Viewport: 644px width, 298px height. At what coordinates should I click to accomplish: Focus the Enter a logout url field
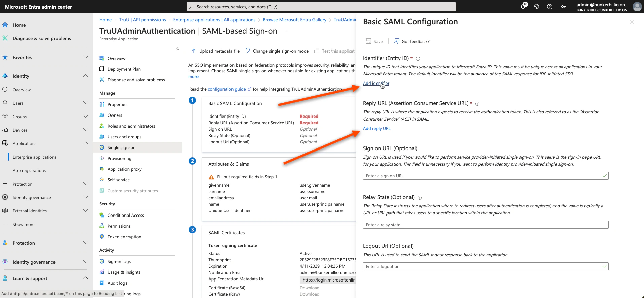tap(486, 266)
